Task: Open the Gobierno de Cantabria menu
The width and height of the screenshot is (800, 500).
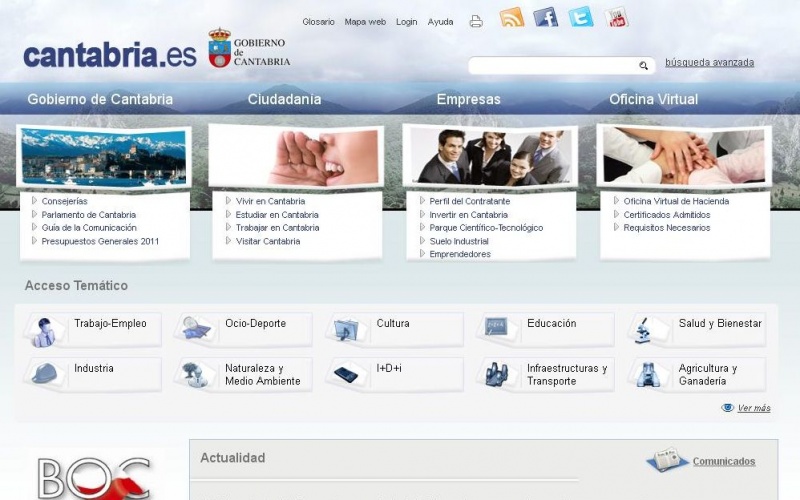Action: [100, 99]
